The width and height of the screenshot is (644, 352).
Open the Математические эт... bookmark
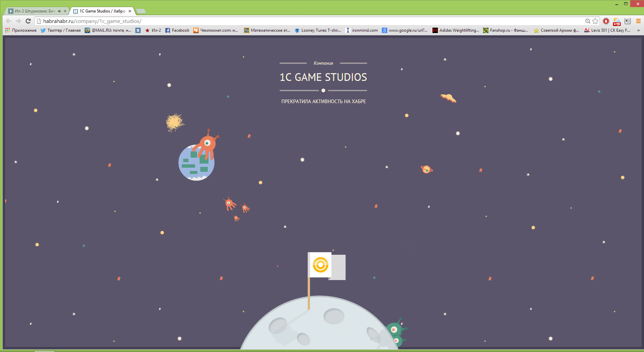tap(267, 30)
